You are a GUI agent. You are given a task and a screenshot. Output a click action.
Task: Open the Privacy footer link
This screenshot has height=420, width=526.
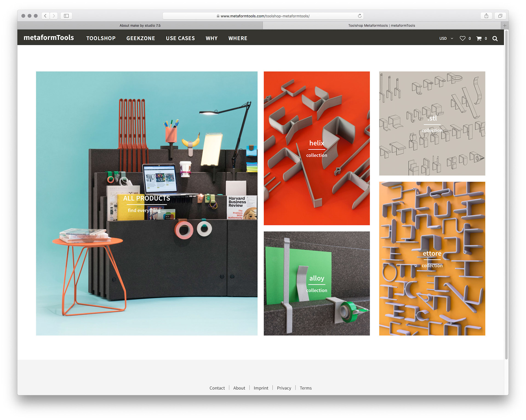point(284,388)
